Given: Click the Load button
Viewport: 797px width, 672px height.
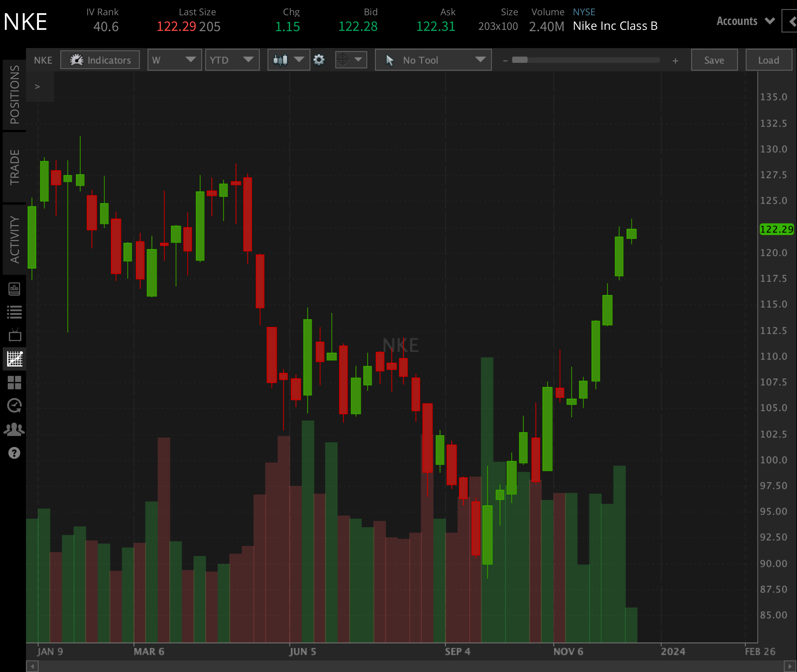Looking at the screenshot, I should tap(769, 60).
